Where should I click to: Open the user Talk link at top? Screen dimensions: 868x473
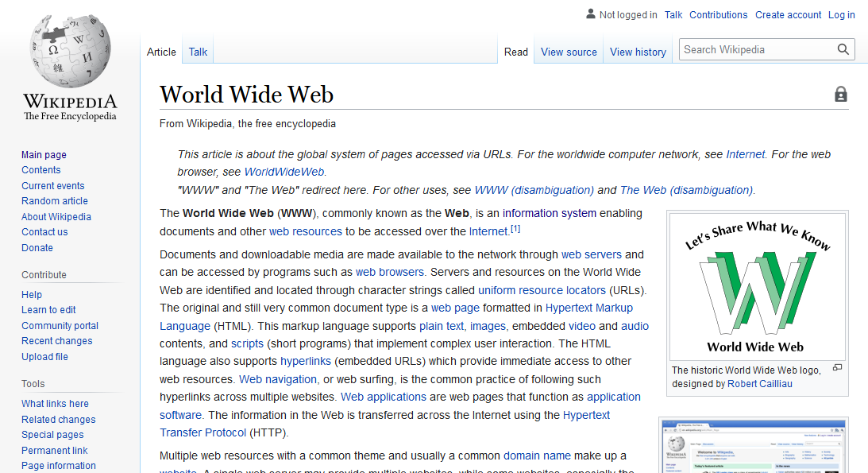(x=673, y=15)
